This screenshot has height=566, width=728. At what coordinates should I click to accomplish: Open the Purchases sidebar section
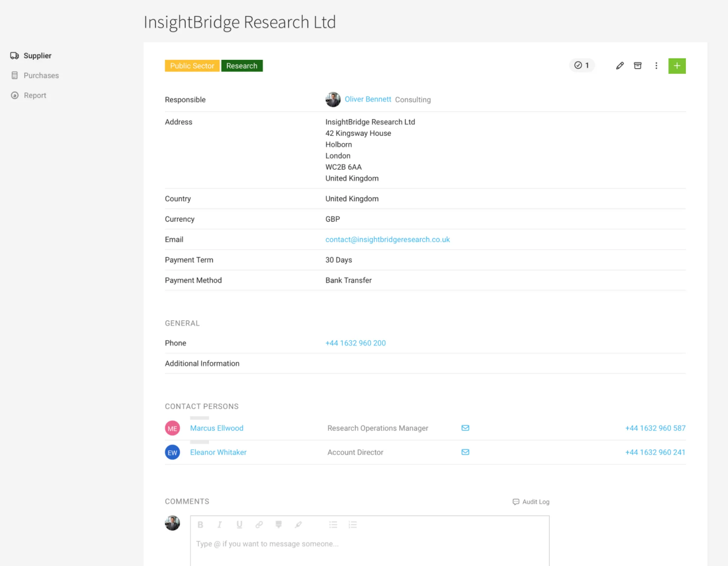pos(34,75)
